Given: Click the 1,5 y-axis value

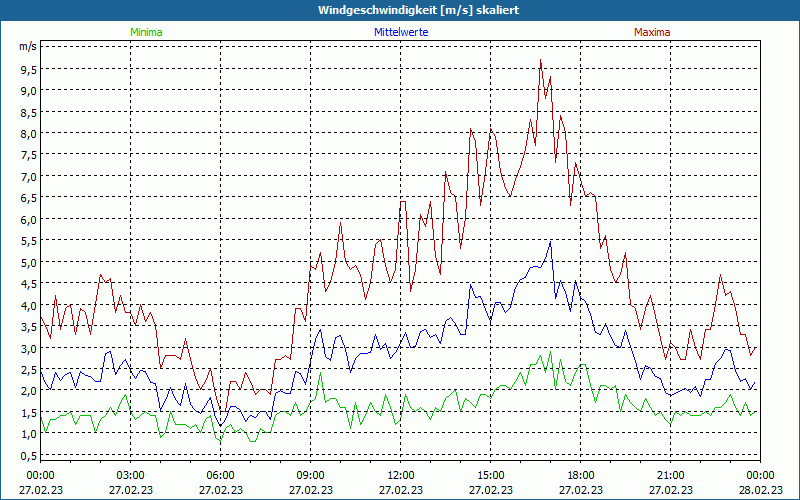Looking at the screenshot, I should click(x=29, y=412).
